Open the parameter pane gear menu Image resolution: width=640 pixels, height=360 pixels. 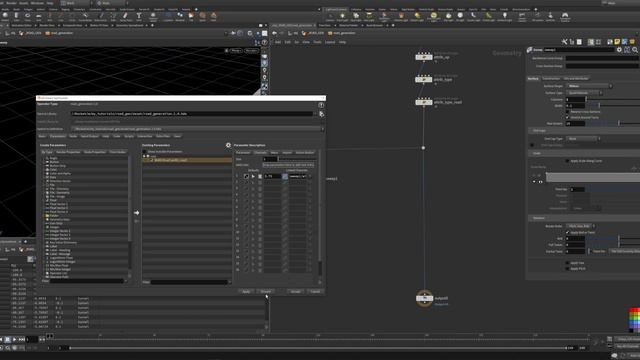tap(619, 50)
